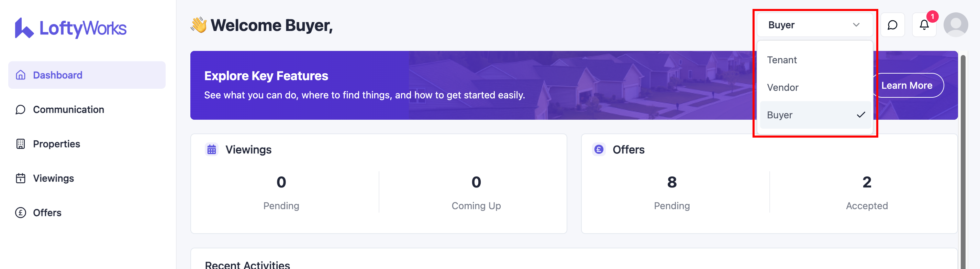Open the chat messages icon in header

[892, 25]
